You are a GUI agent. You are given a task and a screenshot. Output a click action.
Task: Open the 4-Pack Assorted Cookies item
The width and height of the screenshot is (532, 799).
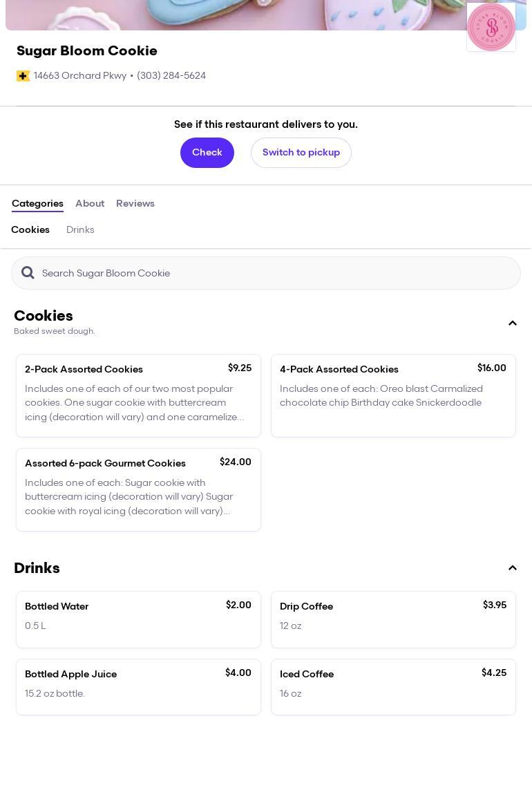click(x=393, y=395)
